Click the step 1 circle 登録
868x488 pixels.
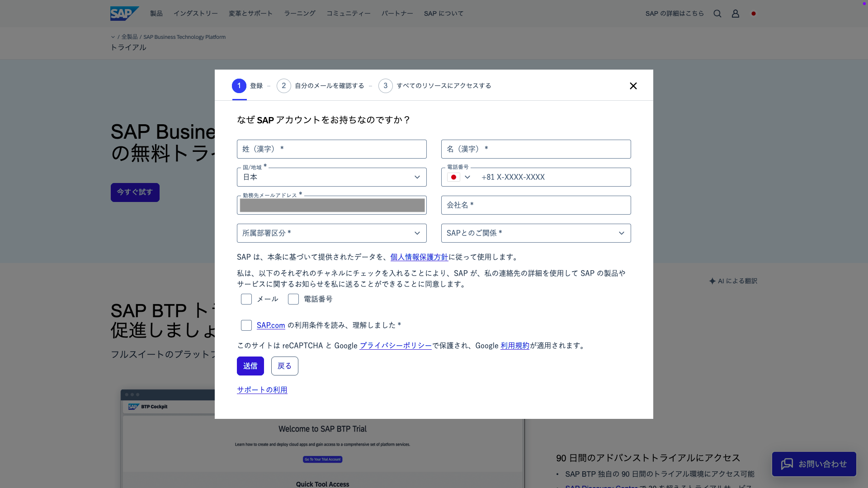[239, 86]
